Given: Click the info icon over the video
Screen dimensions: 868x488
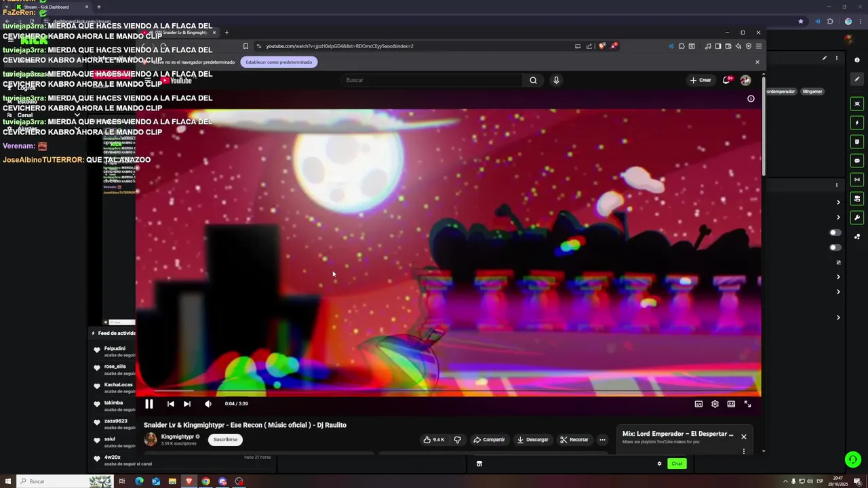Looking at the screenshot, I should click(751, 99).
